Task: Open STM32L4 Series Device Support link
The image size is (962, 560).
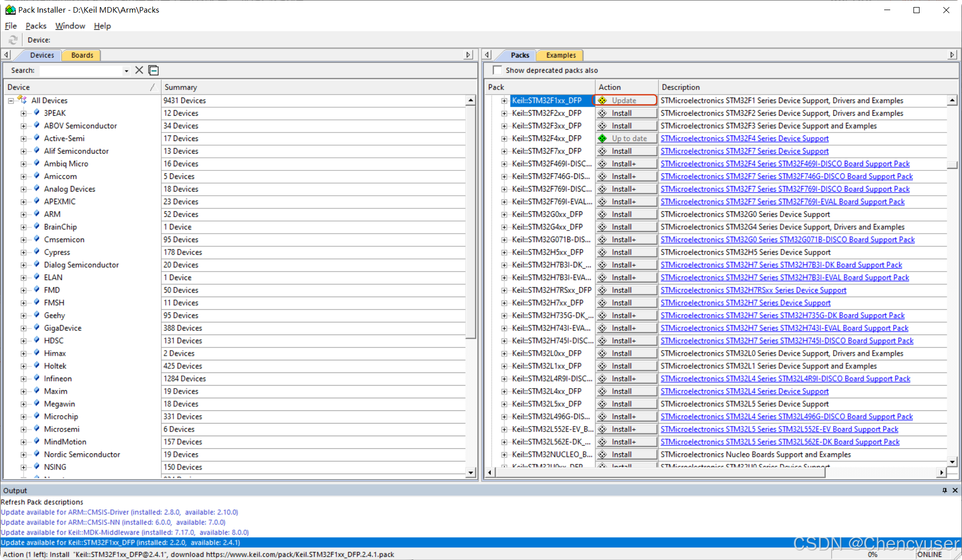Action: pos(745,391)
